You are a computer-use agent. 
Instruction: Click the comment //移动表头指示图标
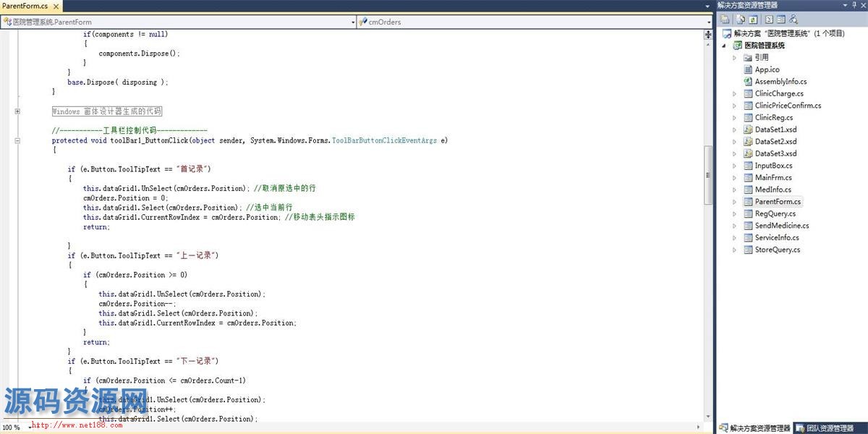point(320,217)
